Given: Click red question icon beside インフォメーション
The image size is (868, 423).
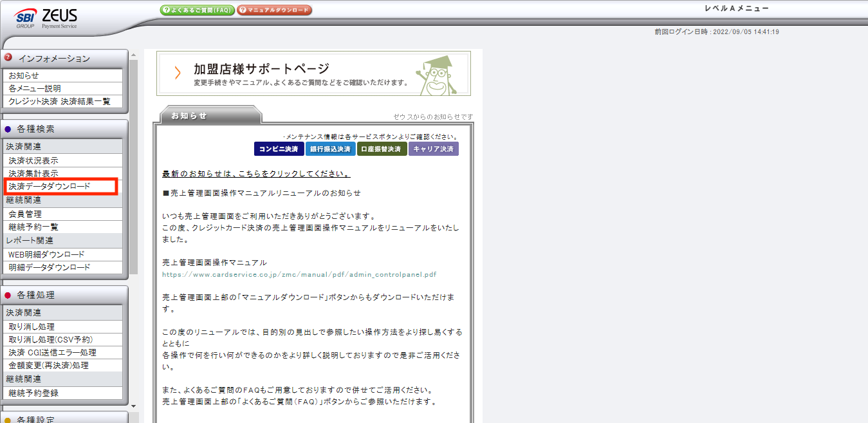Looking at the screenshot, I should [x=8, y=57].
